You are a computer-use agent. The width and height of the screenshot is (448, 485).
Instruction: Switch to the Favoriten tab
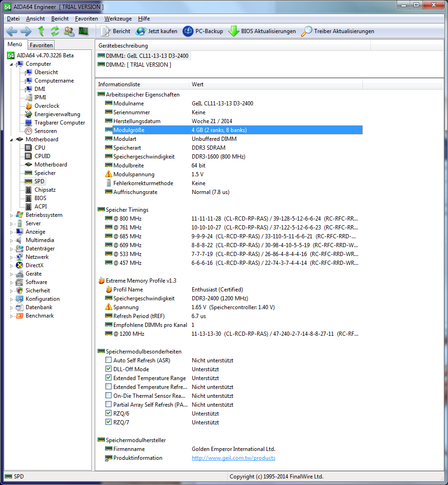point(41,45)
